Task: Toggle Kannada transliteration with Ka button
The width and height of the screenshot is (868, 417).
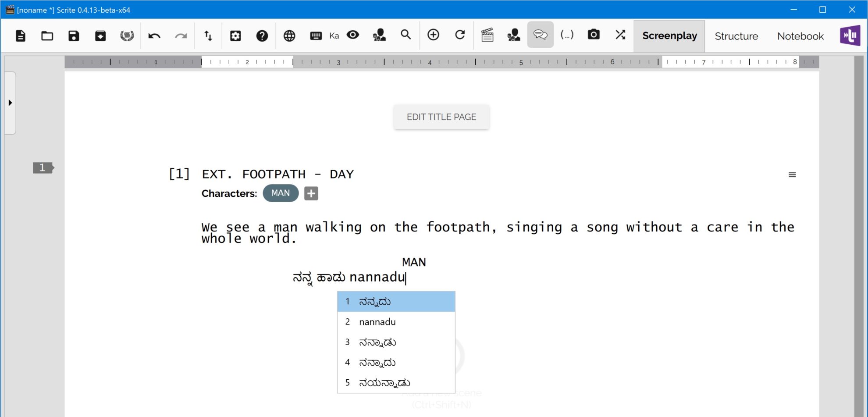Action: coord(334,36)
